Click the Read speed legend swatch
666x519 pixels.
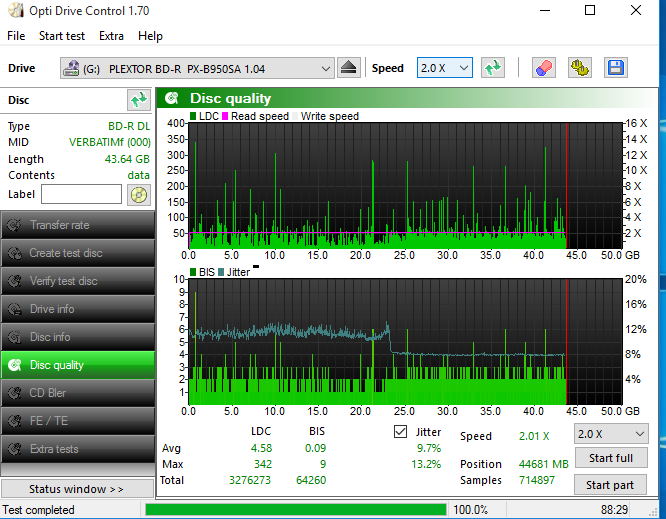coord(225,116)
